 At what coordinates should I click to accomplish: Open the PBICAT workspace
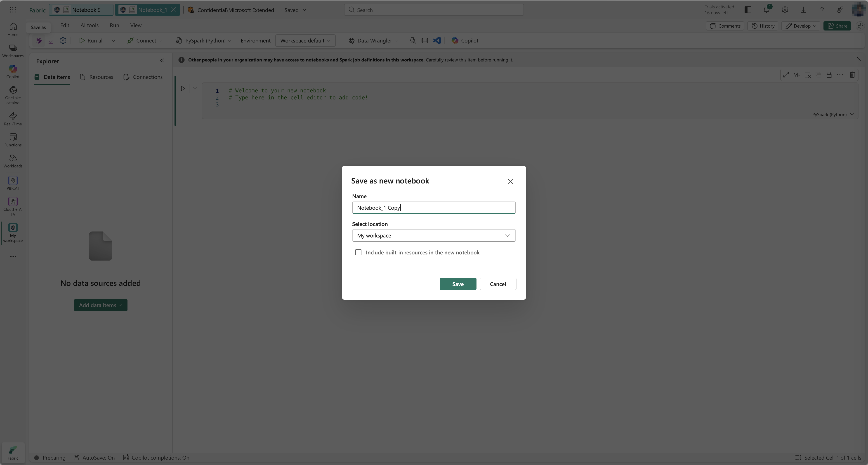(x=13, y=183)
